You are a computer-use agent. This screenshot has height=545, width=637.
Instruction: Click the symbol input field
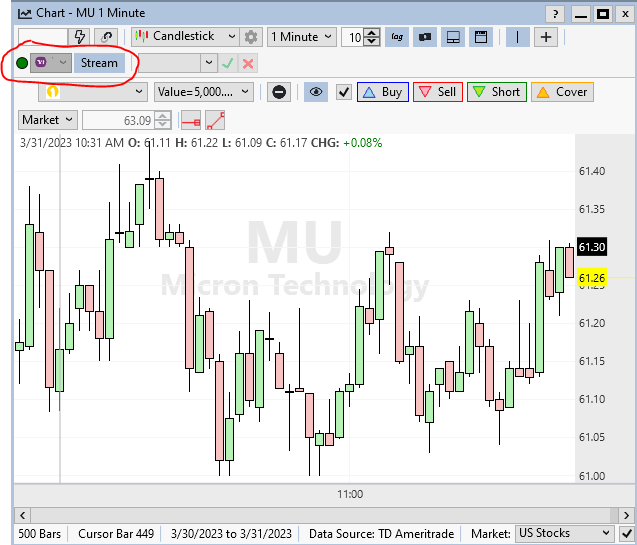point(43,37)
